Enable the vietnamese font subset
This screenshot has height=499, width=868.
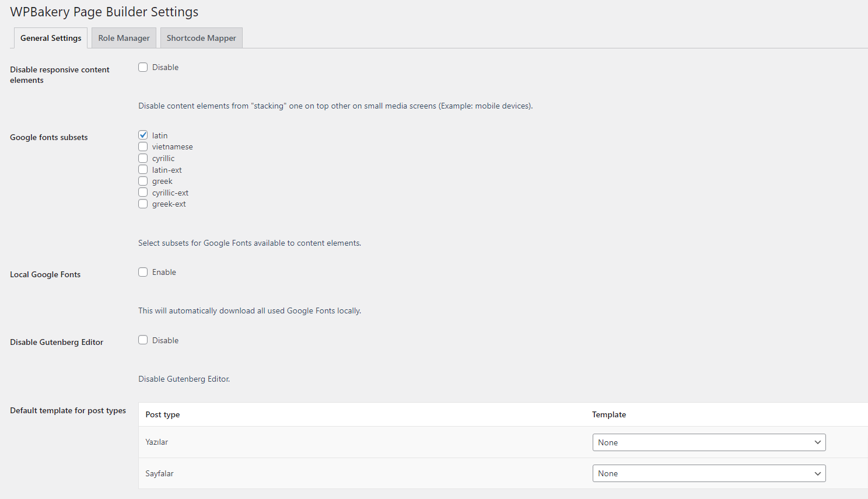tap(143, 146)
